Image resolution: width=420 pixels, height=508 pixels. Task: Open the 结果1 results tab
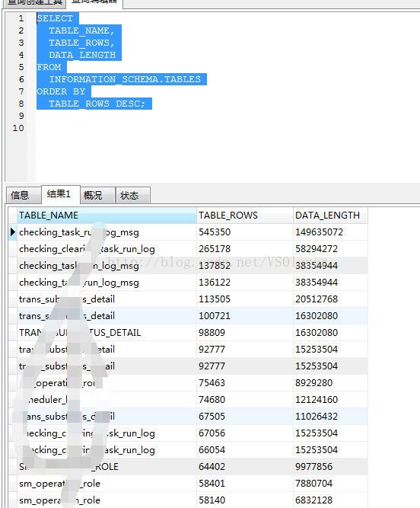tap(61, 194)
